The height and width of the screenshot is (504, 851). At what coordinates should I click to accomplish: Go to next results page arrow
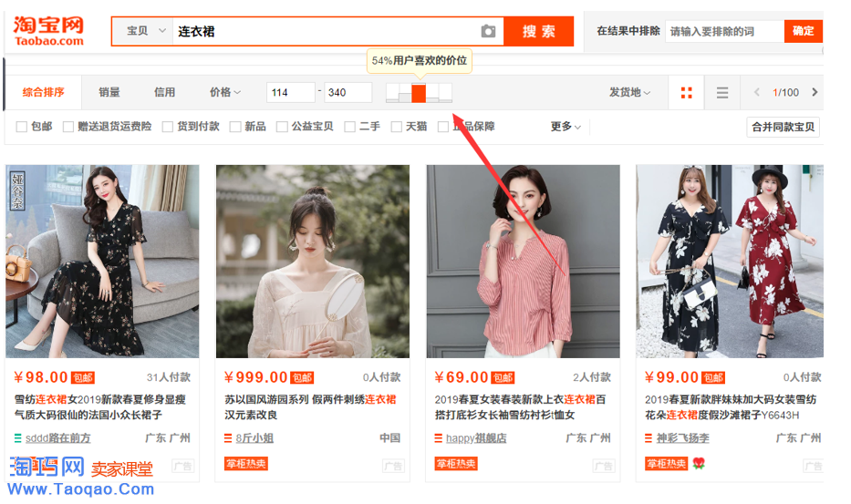coord(815,92)
